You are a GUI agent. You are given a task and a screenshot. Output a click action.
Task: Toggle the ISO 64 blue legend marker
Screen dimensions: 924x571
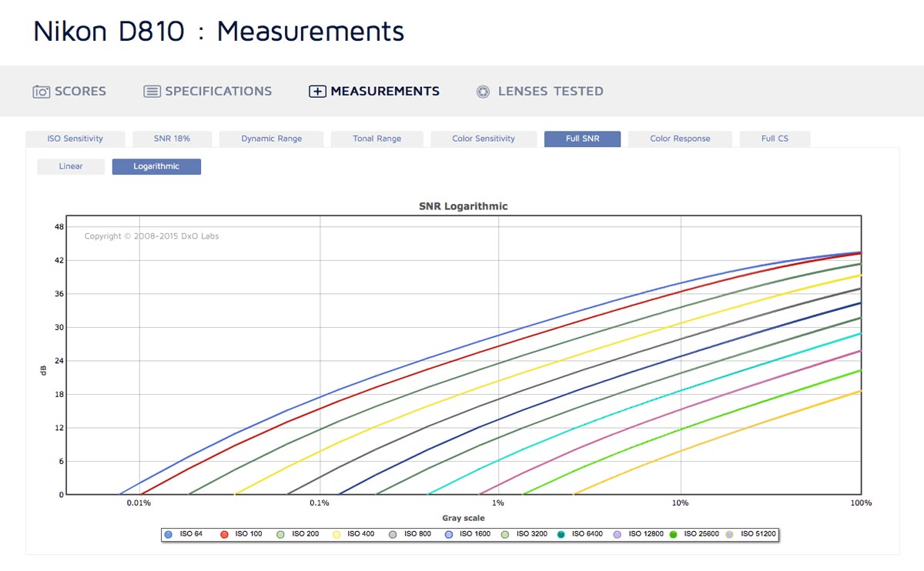[169, 534]
